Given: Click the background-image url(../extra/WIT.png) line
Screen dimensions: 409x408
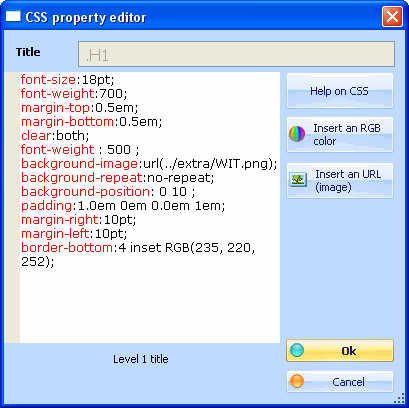Looking at the screenshot, I should coord(149,164).
